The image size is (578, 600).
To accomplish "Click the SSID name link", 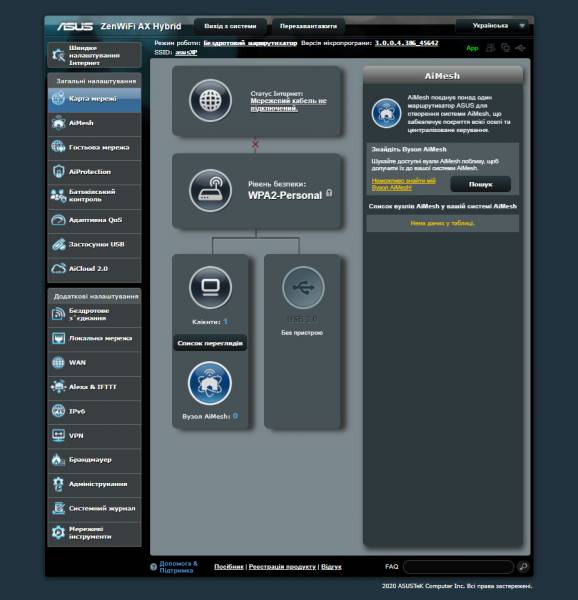I will tap(186, 52).
